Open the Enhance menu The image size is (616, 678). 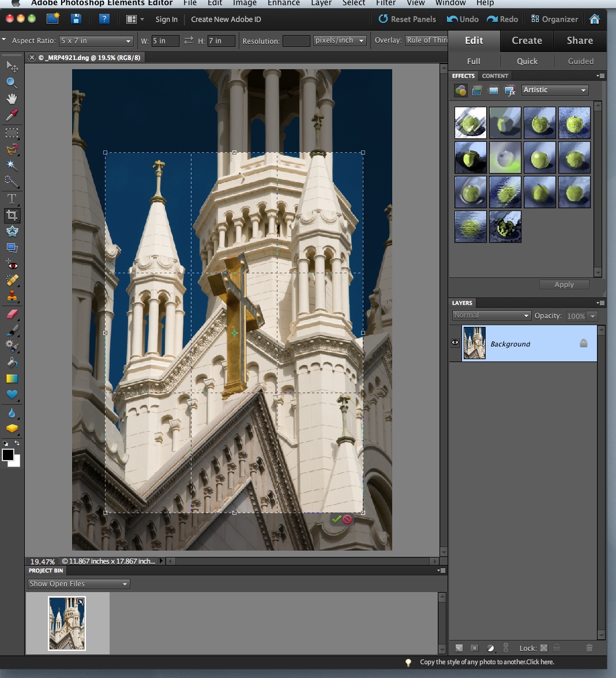coord(283,3)
